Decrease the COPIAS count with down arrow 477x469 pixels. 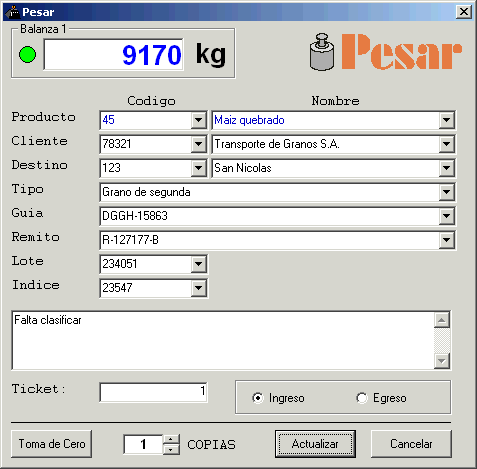pyautogui.click(x=171, y=450)
